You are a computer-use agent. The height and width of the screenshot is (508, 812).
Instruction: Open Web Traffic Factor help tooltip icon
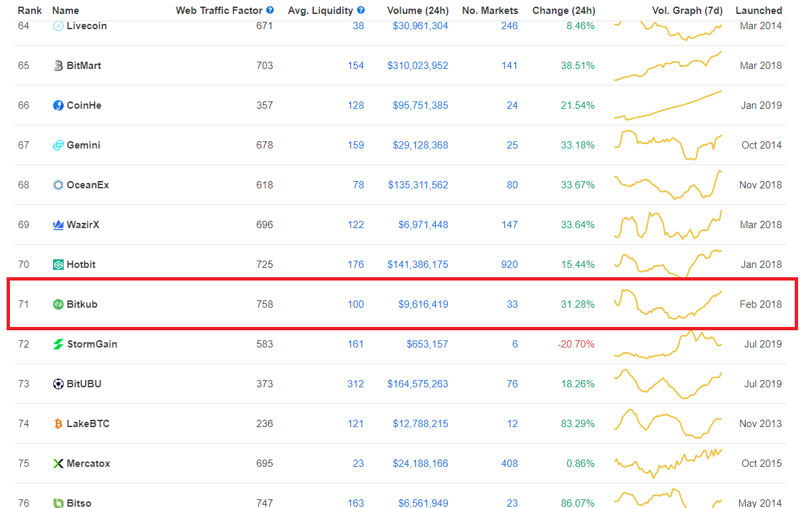coord(270,10)
